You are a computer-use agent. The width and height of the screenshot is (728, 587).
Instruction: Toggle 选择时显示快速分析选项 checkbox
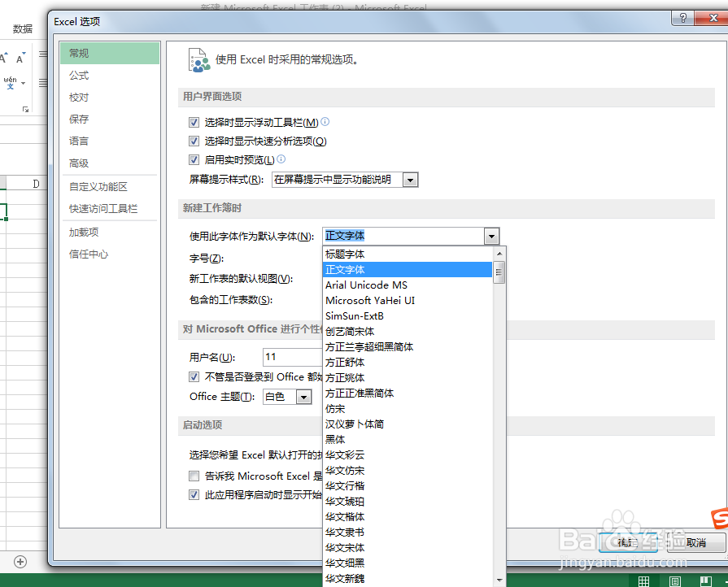coord(194,141)
